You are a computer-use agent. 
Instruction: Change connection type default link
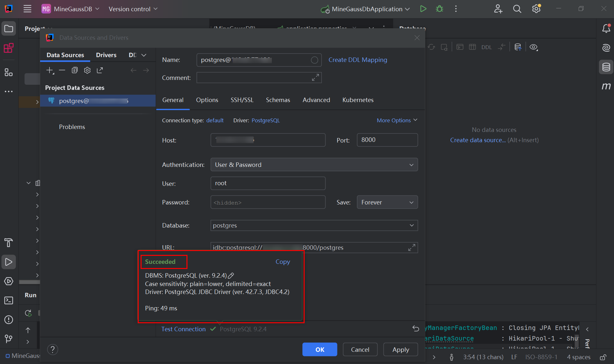pyautogui.click(x=215, y=120)
